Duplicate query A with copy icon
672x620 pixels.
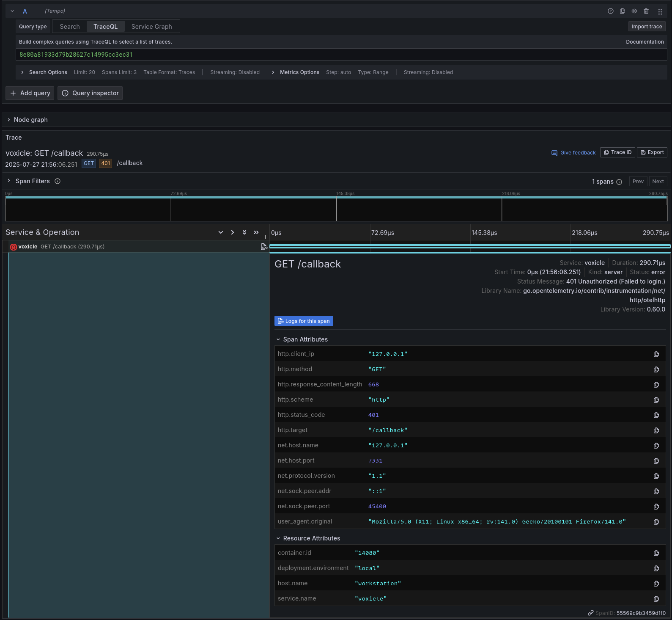pyautogui.click(x=622, y=11)
